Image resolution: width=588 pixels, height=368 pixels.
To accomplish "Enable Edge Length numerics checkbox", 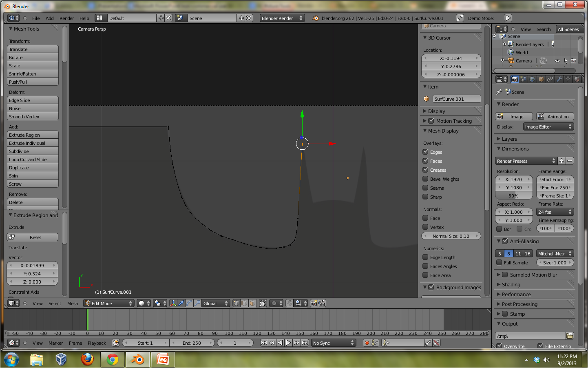I will tap(425, 257).
